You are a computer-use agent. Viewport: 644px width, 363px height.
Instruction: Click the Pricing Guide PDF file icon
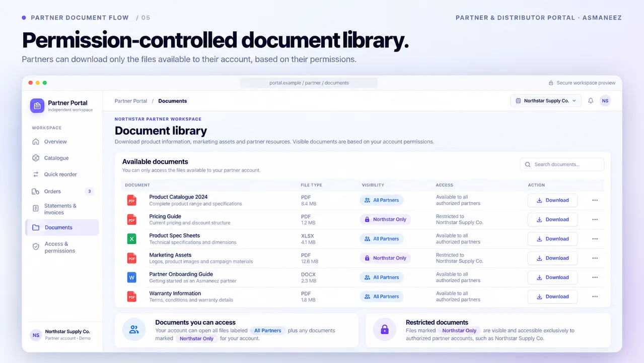tap(132, 219)
